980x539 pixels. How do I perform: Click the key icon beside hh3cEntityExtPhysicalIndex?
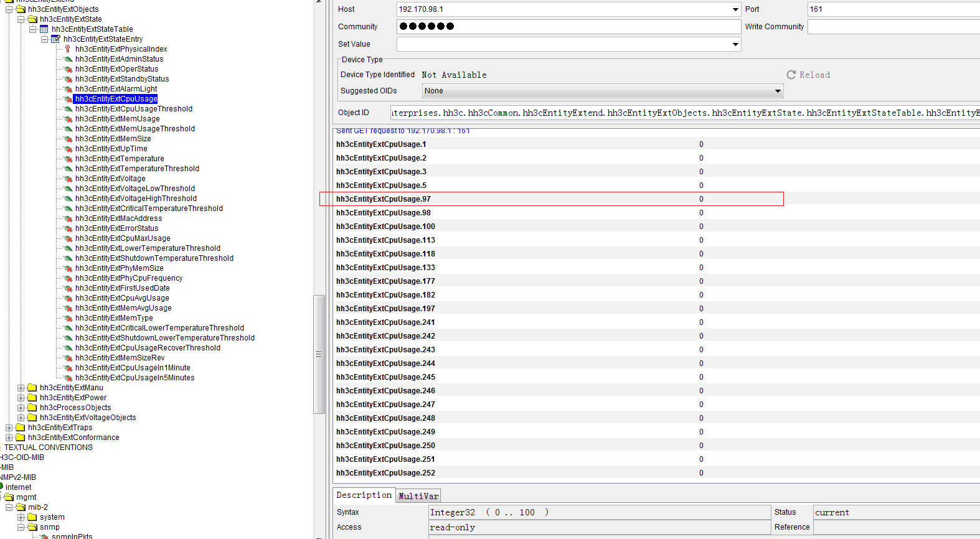(x=68, y=49)
